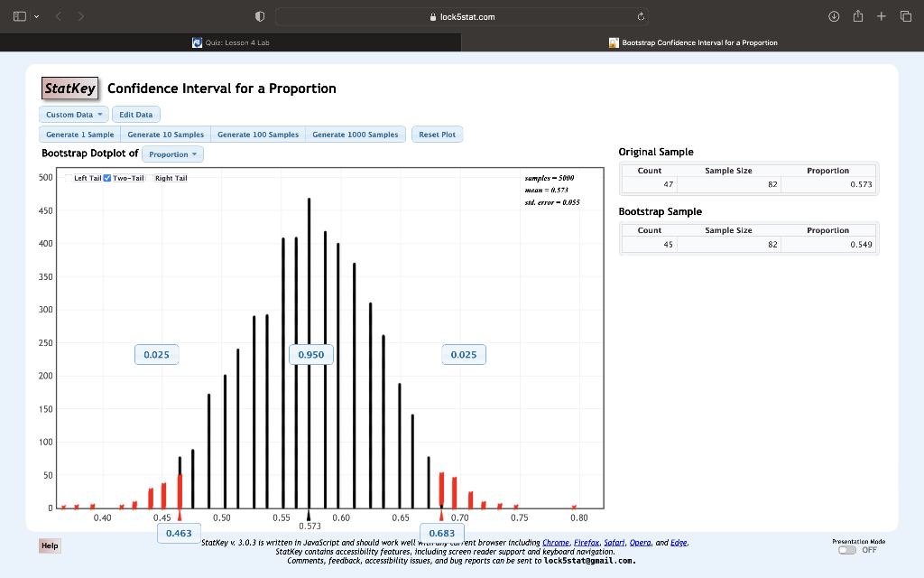Select the Bootstrap Confidence Interval tab
Screen dimensions: 924x578
coord(693,42)
